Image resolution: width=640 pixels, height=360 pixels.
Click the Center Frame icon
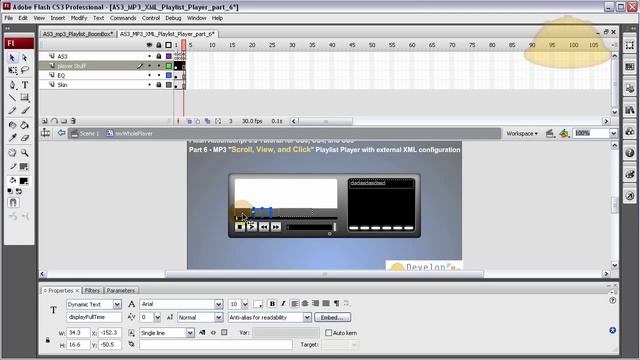(x=178, y=121)
